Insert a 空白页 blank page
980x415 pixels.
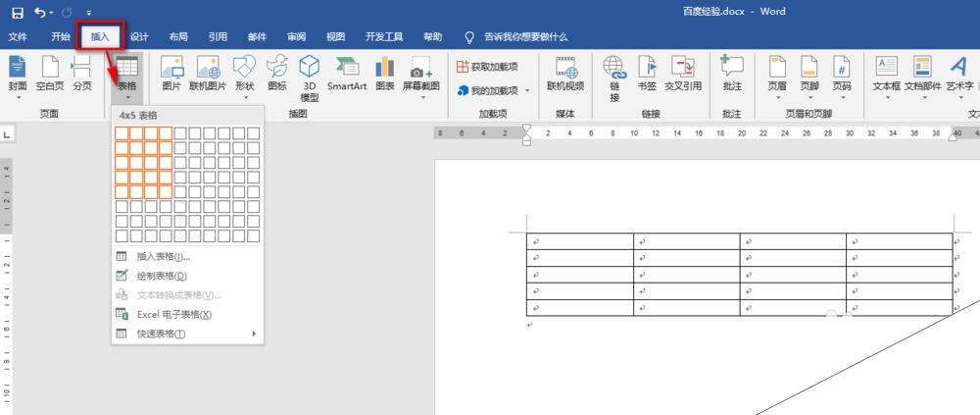[x=50, y=74]
